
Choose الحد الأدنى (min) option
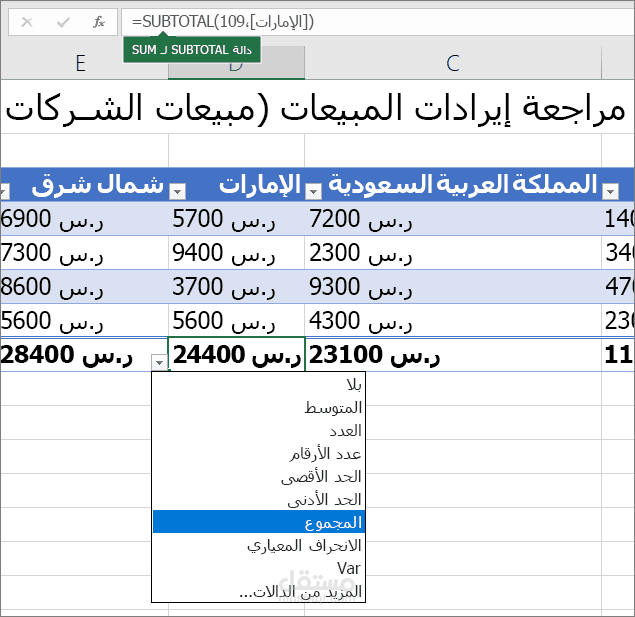pyautogui.click(x=259, y=500)
